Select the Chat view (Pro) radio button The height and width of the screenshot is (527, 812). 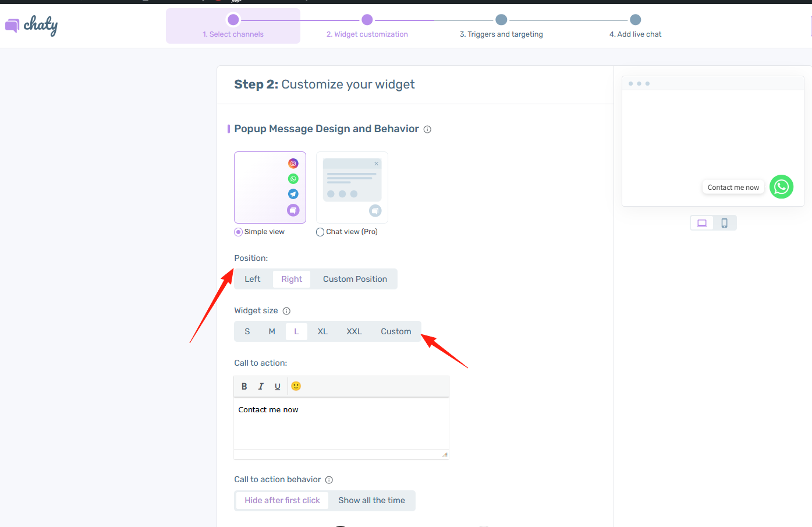pos(320,232)
